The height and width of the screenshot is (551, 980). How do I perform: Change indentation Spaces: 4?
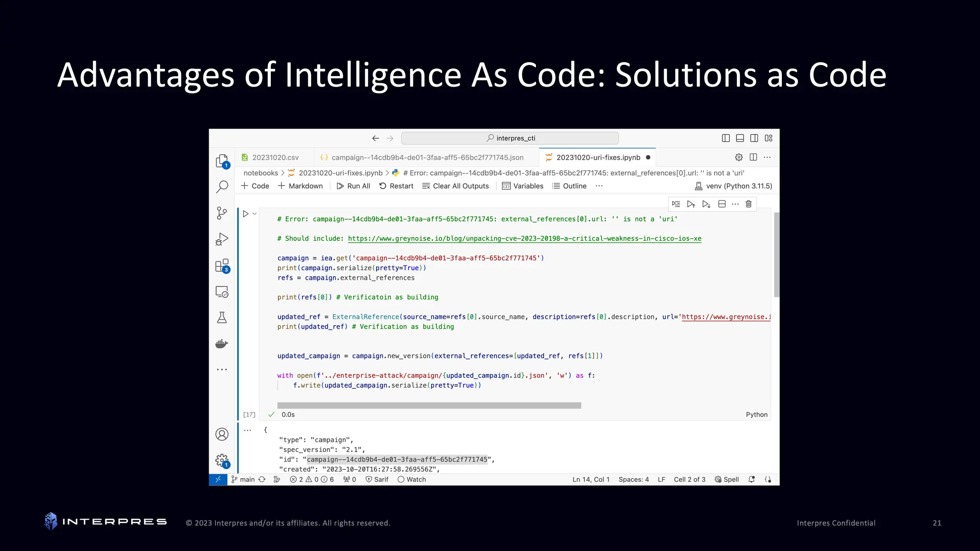coord(634,479)
